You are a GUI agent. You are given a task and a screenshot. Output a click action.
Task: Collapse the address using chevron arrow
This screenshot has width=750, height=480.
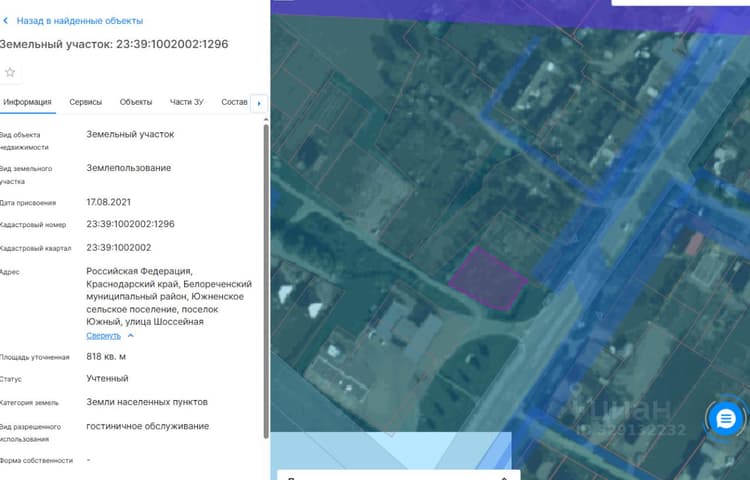[x=131, y=336]
